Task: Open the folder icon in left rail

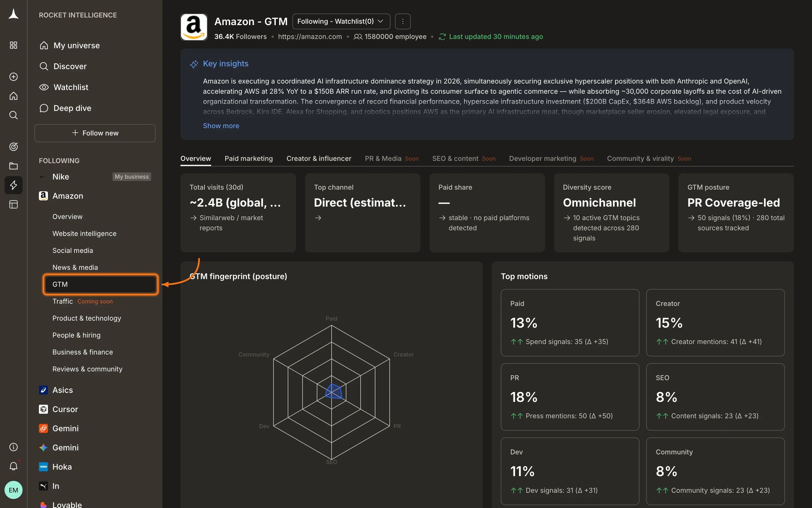Action: pyautogui.click(x=14, y=166)
